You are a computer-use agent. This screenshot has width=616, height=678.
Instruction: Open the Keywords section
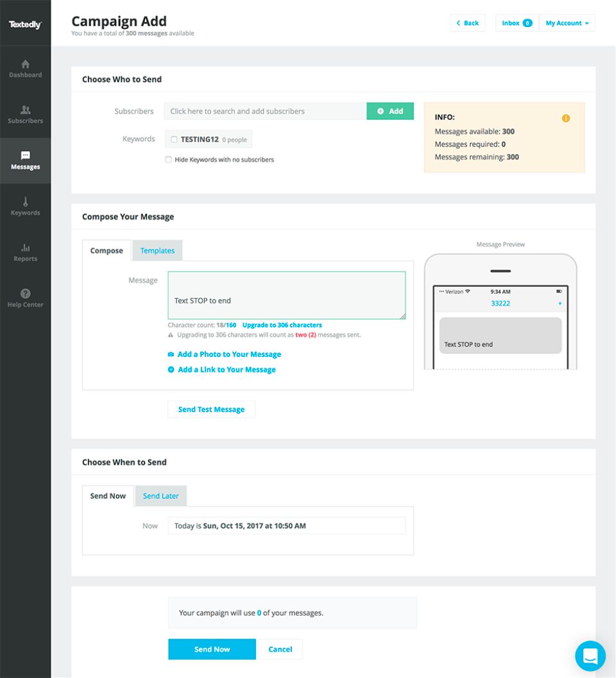click(x=25, y=207)
